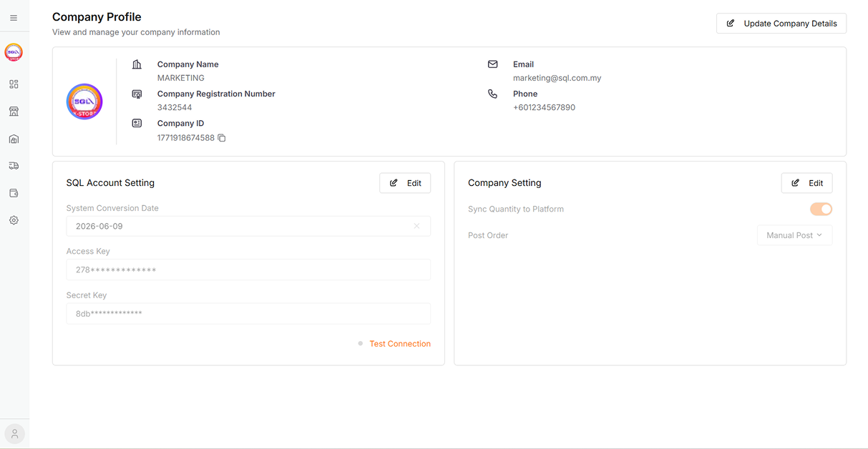
Task: Click the email marketing@sql.com.my
Action: tap(557, 78)
